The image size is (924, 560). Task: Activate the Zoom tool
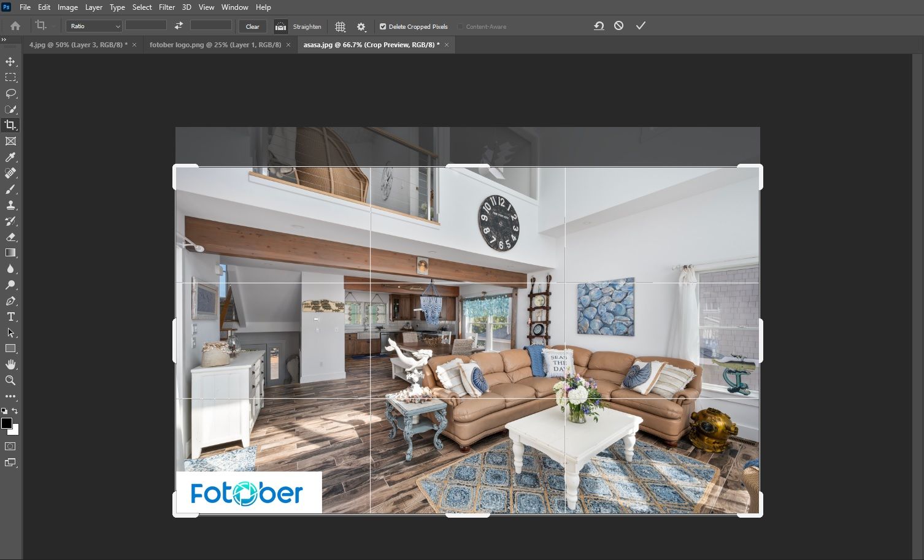pos(10,381)
